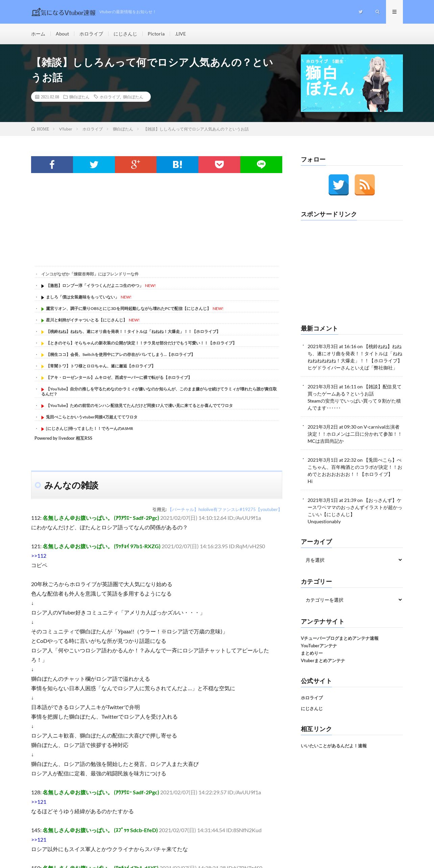Viewport: 434px width, 868px height.
Task: Open RSS link 【桐生ココ】会長
Action: pyautogui.click(x=120, y=355)
